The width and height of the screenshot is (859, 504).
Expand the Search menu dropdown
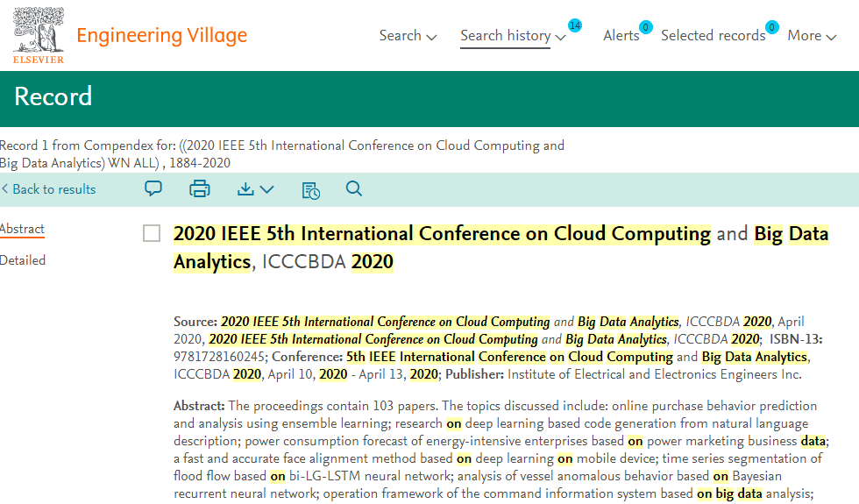coord(408,36)
